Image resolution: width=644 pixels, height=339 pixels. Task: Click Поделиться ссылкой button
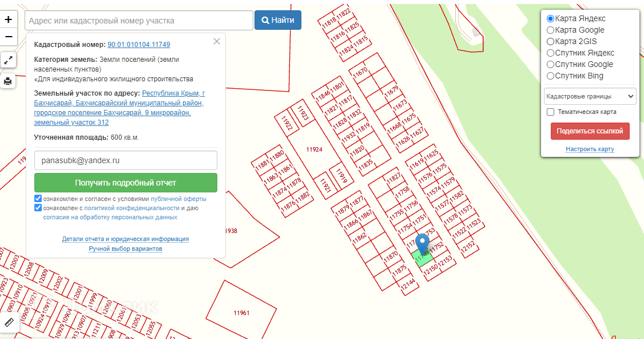coord(590,131)
